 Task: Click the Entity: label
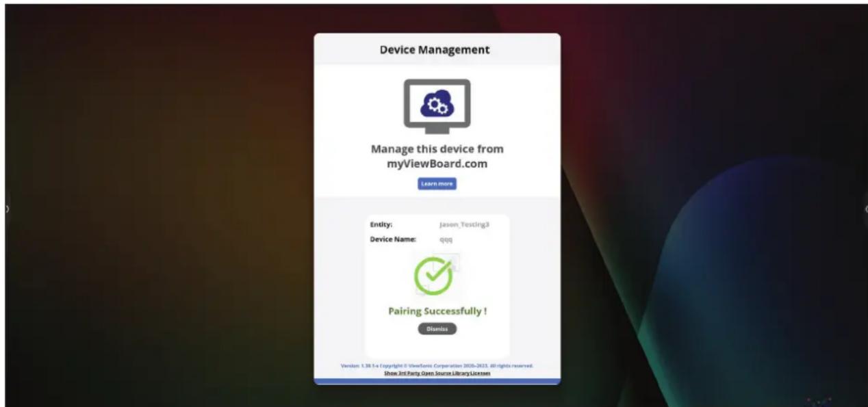coord(381,224)
